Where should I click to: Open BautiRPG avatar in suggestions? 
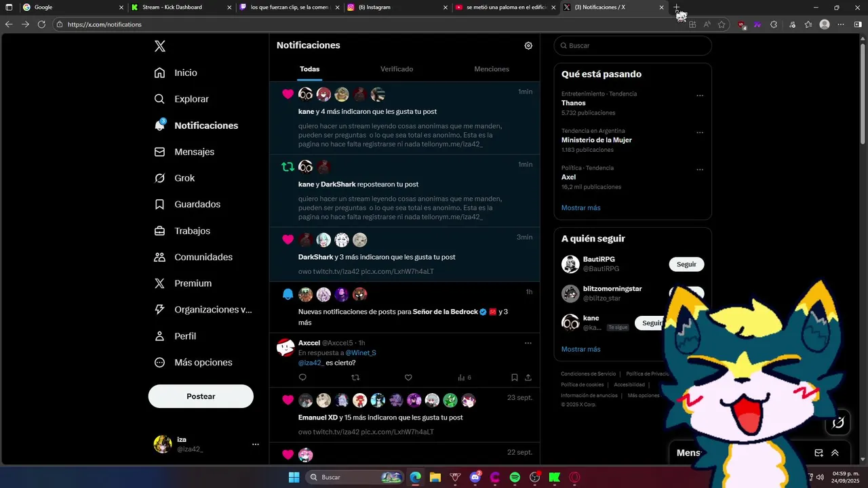click(x=570, y=264)
